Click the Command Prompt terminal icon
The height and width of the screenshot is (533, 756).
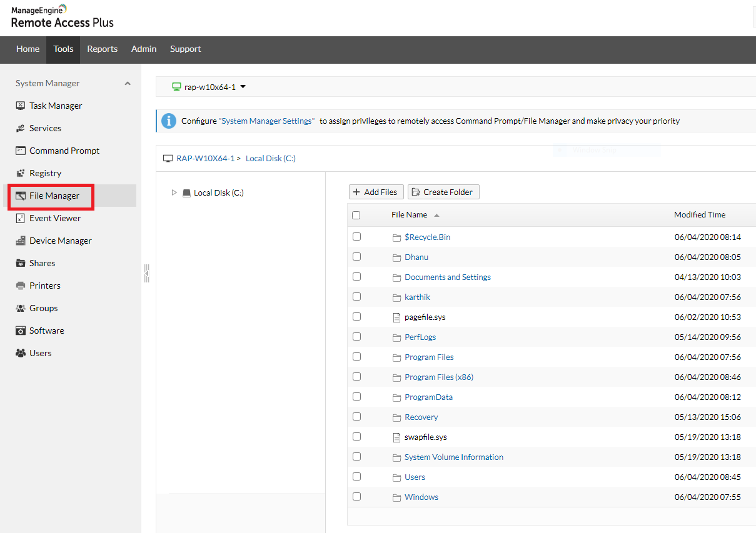point(20,151)
